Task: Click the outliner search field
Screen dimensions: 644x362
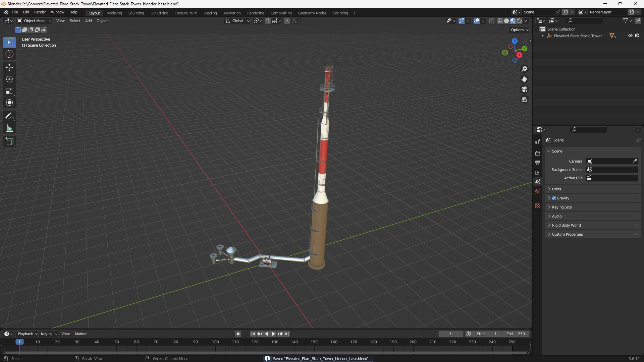Action: point(584,21)
